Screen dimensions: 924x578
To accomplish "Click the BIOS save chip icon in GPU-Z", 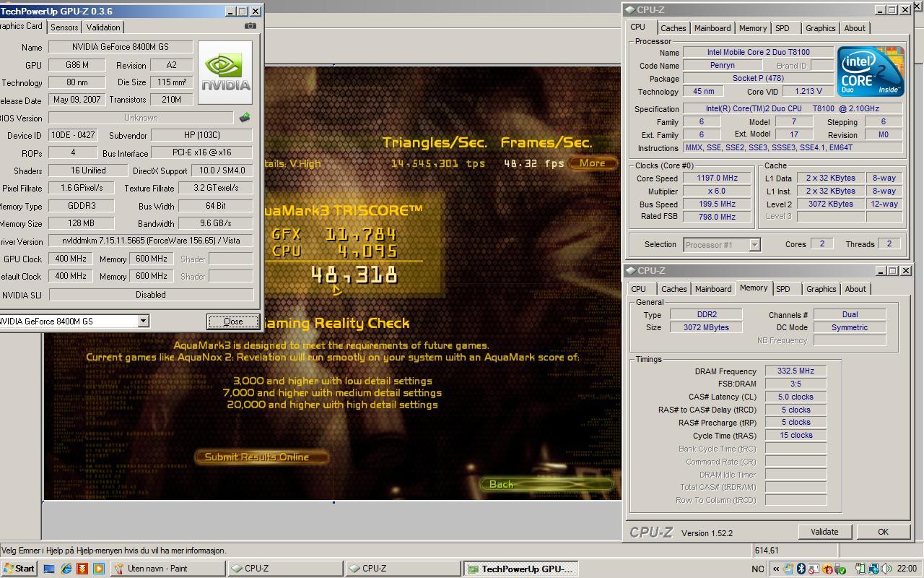I will click(245, 117).
